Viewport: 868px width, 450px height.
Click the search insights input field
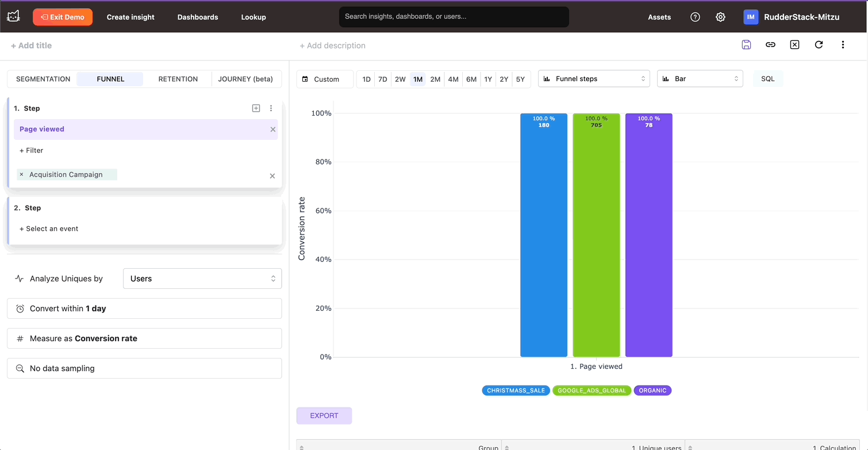454,17
